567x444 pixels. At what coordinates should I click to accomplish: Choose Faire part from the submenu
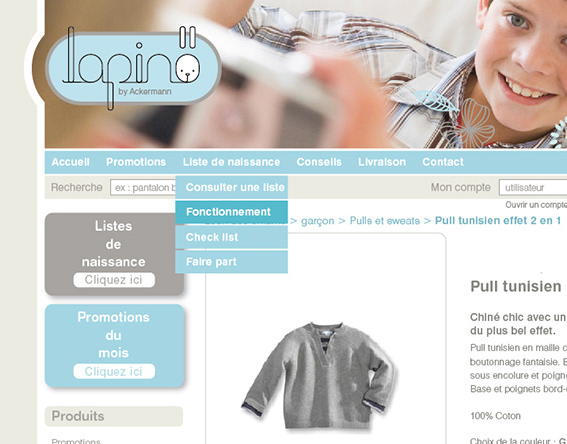tap(231, 262)
